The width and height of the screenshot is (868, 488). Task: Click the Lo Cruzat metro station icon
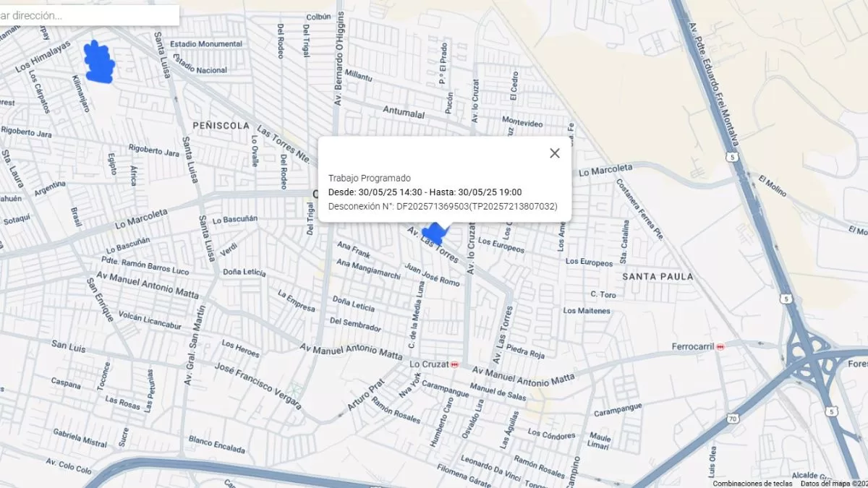point(454,364)
